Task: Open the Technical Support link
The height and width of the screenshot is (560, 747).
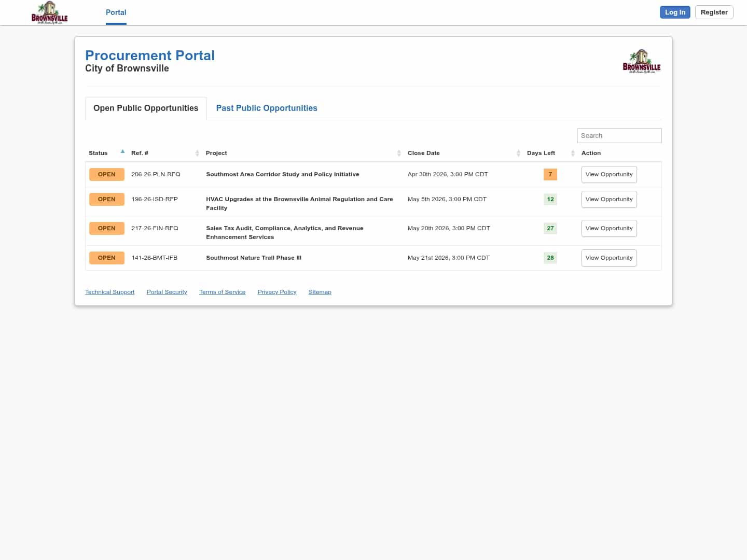Action: click(x=109, y=292)
